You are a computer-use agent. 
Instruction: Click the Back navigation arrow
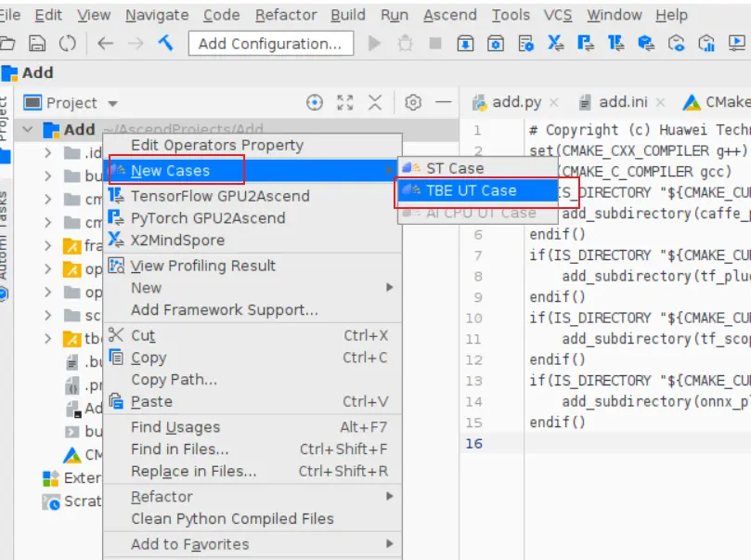106,44
